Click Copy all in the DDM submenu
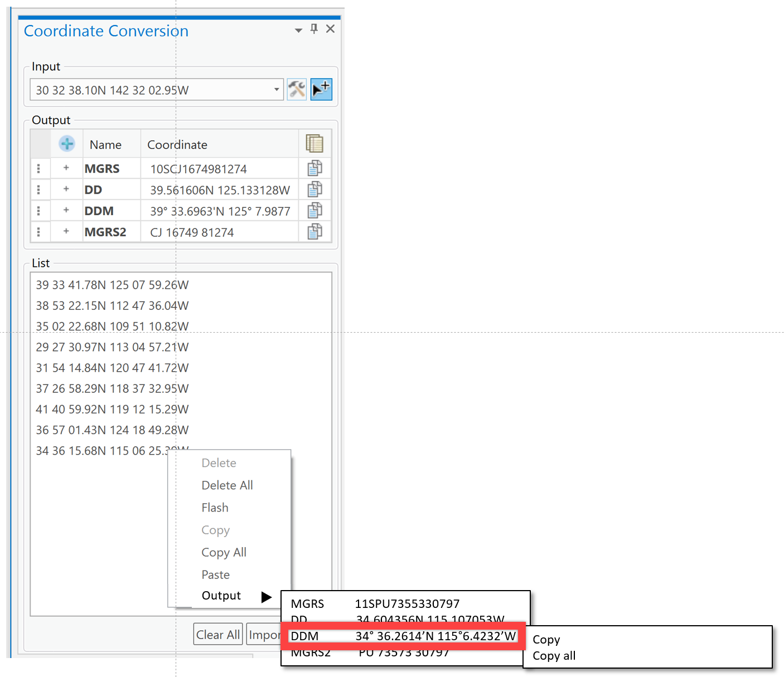This screenshot has height=677, width=784. tap(554, 656)
